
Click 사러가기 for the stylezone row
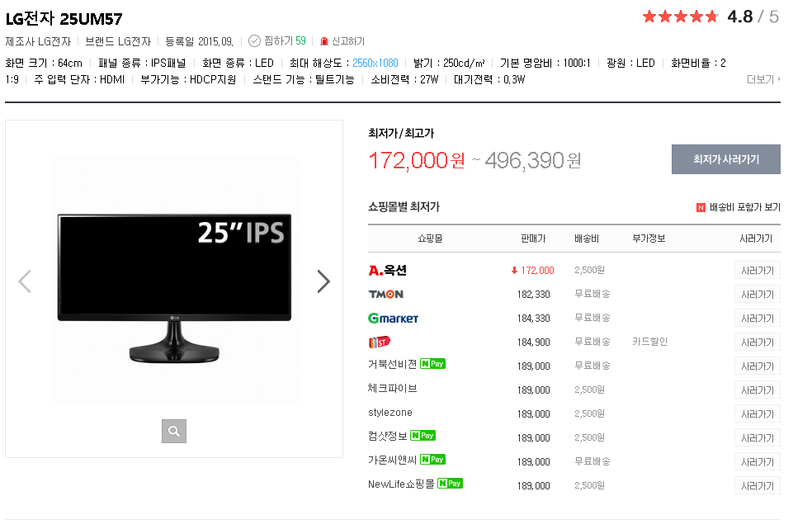pos(757,413)
